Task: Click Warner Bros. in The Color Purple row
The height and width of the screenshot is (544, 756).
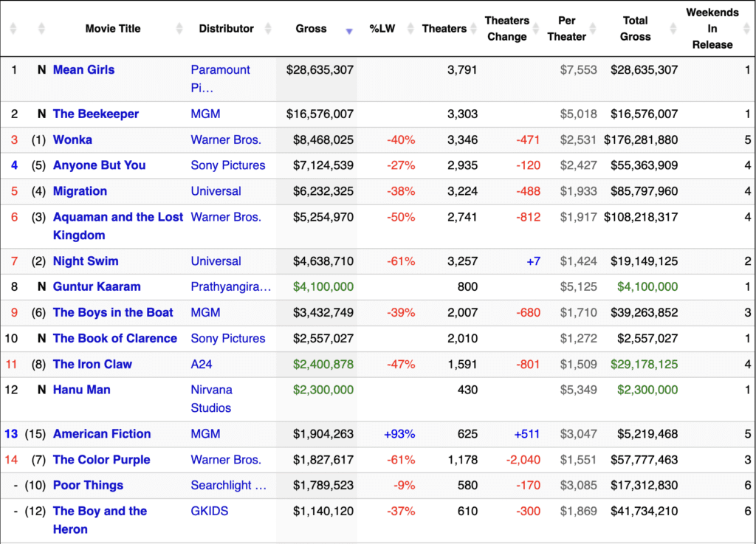Action: pos(226,460)
